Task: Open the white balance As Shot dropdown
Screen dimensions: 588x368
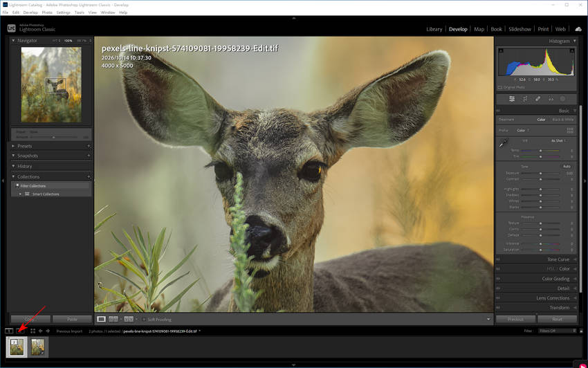Action: [558, 140]
